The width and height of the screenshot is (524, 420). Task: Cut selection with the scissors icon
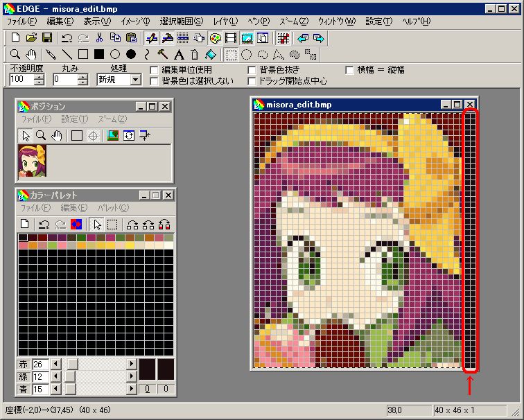point(99,37)
